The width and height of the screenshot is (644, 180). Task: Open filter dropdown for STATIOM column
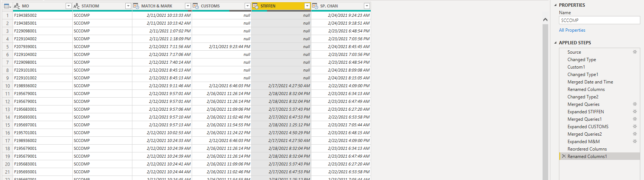pos(128,6)
